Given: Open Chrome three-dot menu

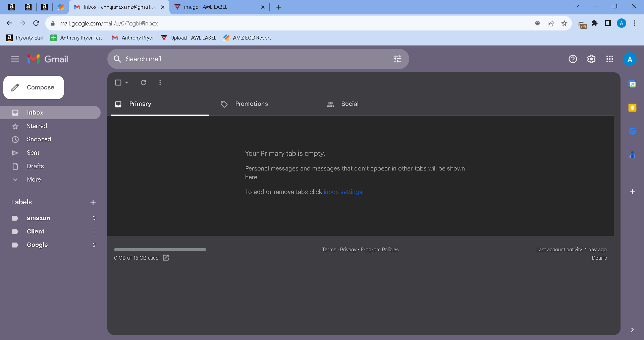Looking at the screenshot, I should pyautogui.click(x=635, y=23).
